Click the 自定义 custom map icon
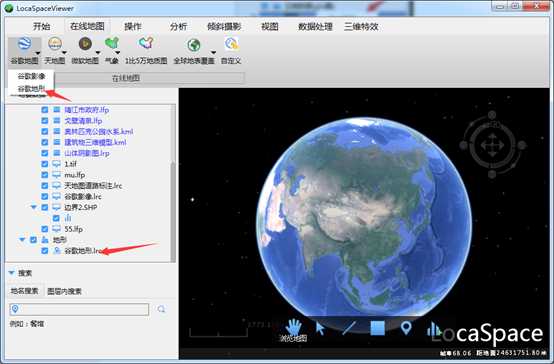This screenshot has height=364, width=554. (x=231, y=44)
